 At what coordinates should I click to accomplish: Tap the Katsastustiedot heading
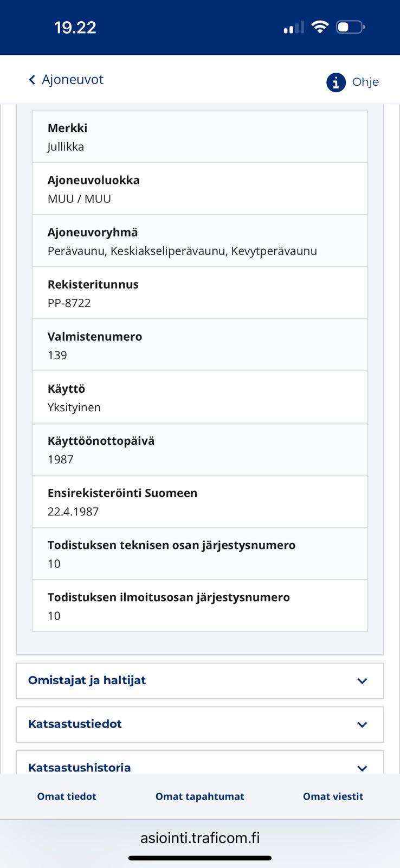coord(75,724)
